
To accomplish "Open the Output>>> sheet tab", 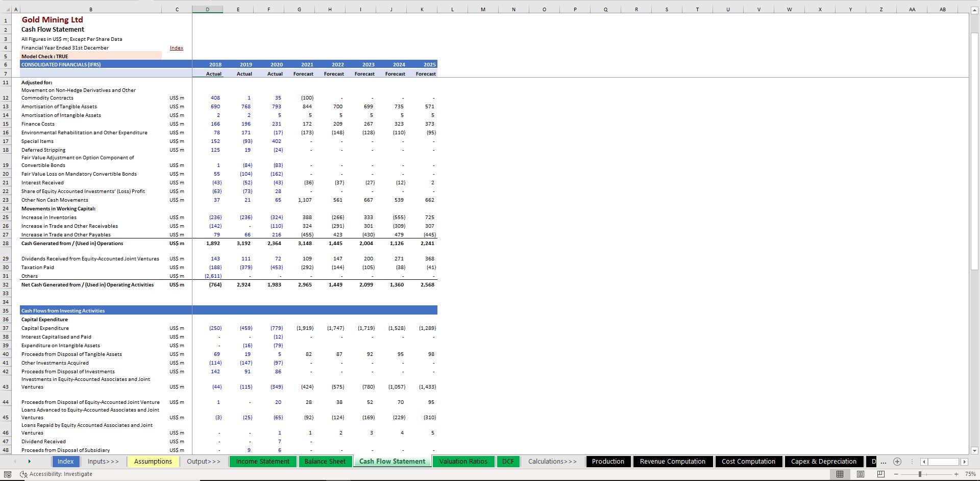I will tap(204, 462).
